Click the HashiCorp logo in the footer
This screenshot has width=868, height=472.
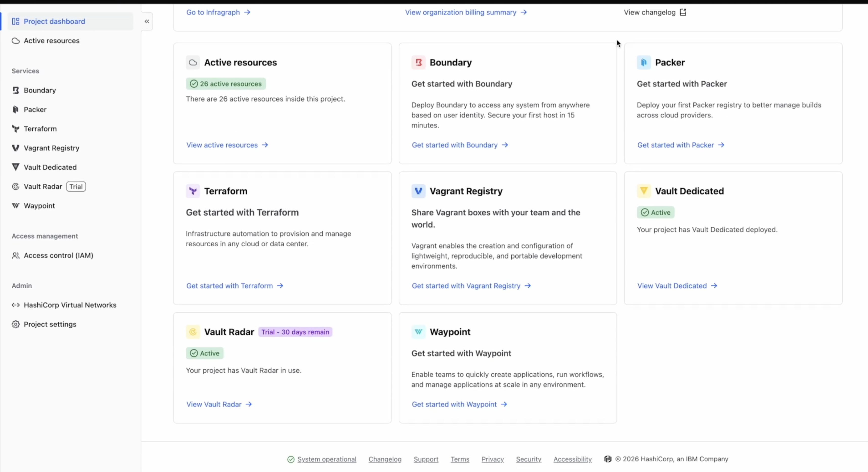608,459
